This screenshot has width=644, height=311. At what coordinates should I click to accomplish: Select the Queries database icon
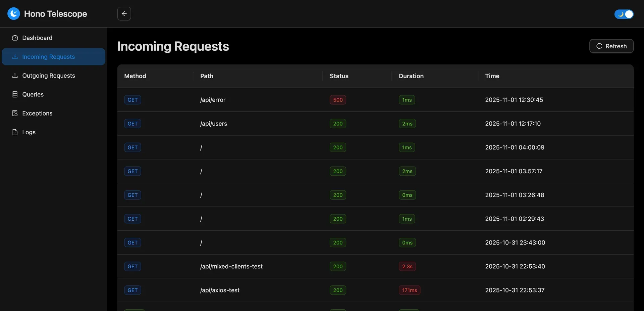click(15, 94)
